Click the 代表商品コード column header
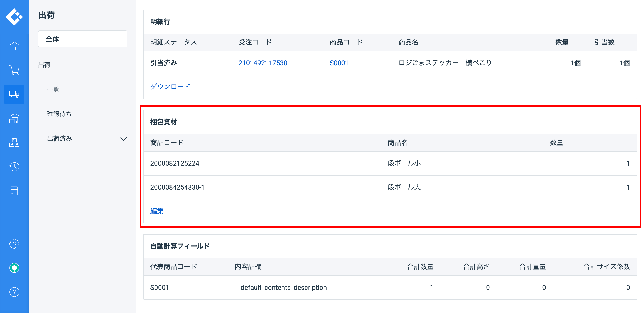The height and width of the screenshot is (313, 644). (x=174, y=266)
